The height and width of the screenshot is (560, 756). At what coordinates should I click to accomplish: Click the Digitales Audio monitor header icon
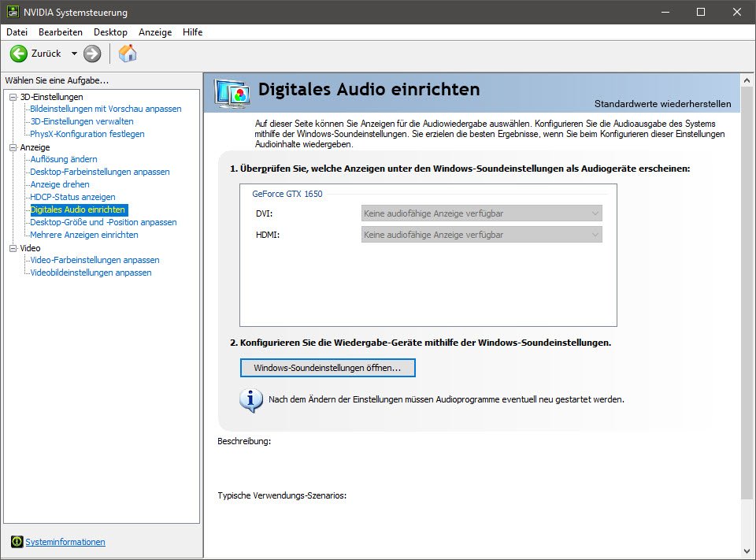[x=233, y=93]
